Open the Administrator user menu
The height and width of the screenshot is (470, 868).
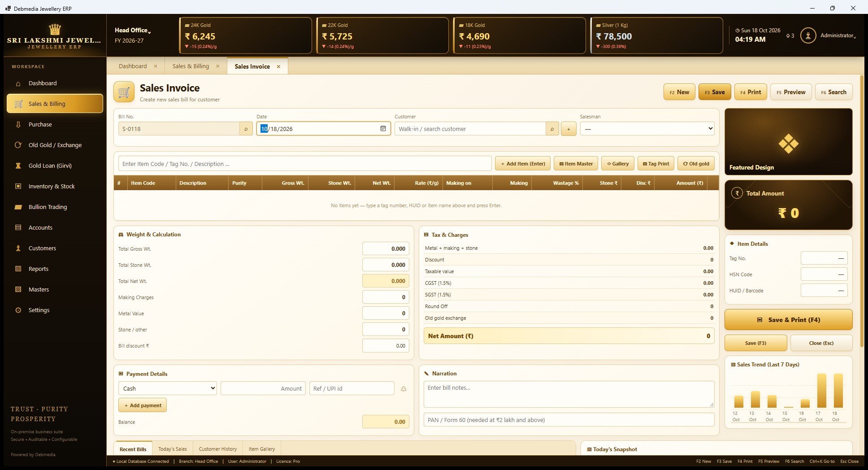pyautogui.click(x=829, y=36)
